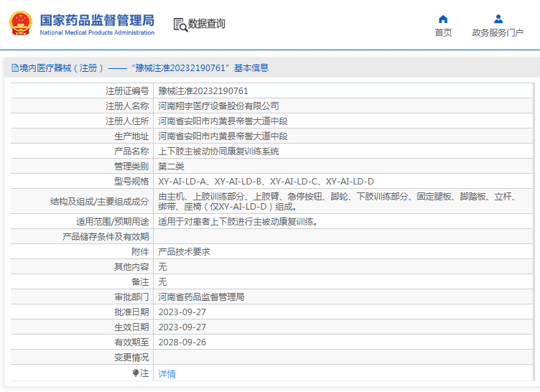
Task: Click the 审批部门 label
Action: point(131,297)
